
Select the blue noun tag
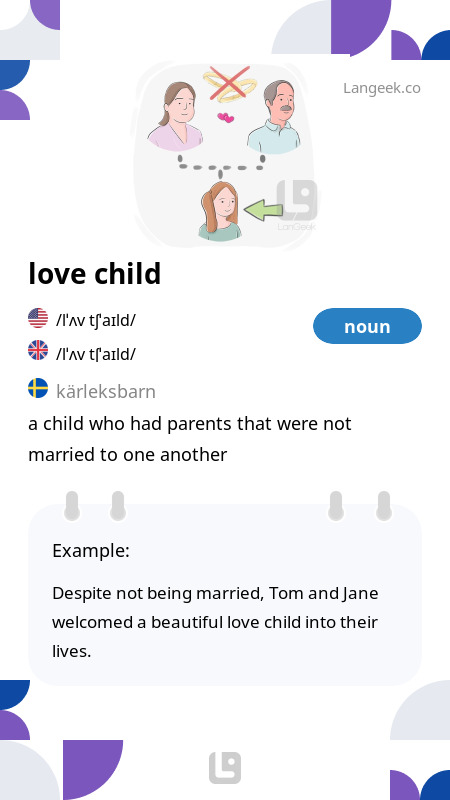click(367, 326)
